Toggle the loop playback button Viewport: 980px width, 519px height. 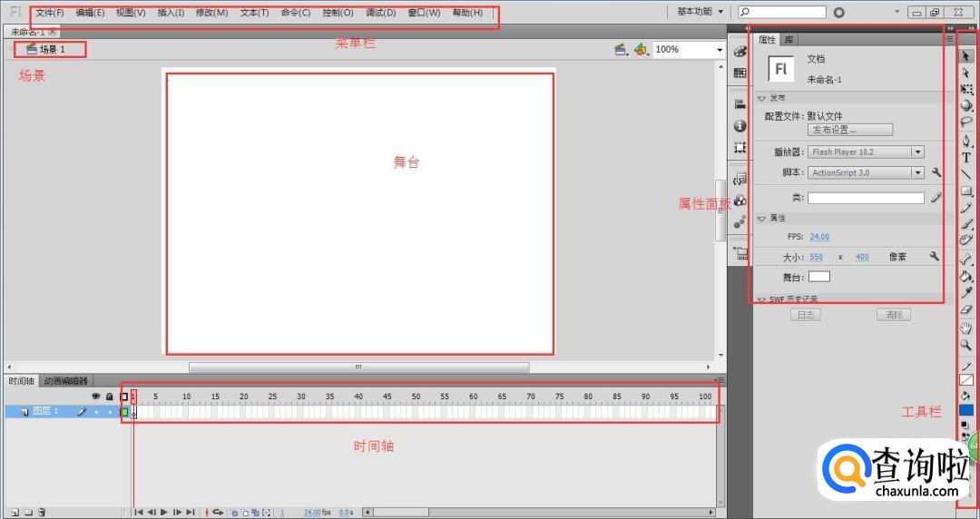[x=218, y=512]
